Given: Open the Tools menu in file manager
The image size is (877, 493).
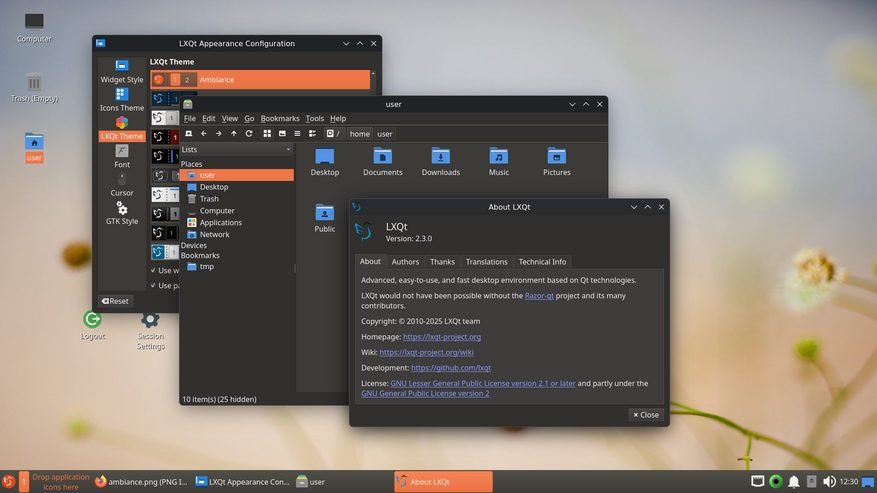Looking at the screenshot, I should pyautogui.click(x=314, y=118).
